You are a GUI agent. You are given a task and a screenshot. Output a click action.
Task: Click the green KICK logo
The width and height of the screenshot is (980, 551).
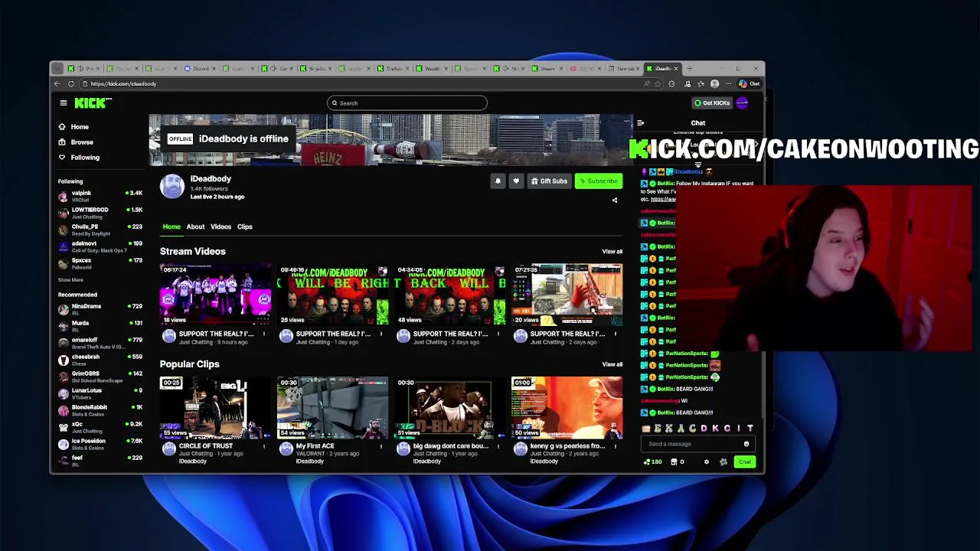point(93,103)
